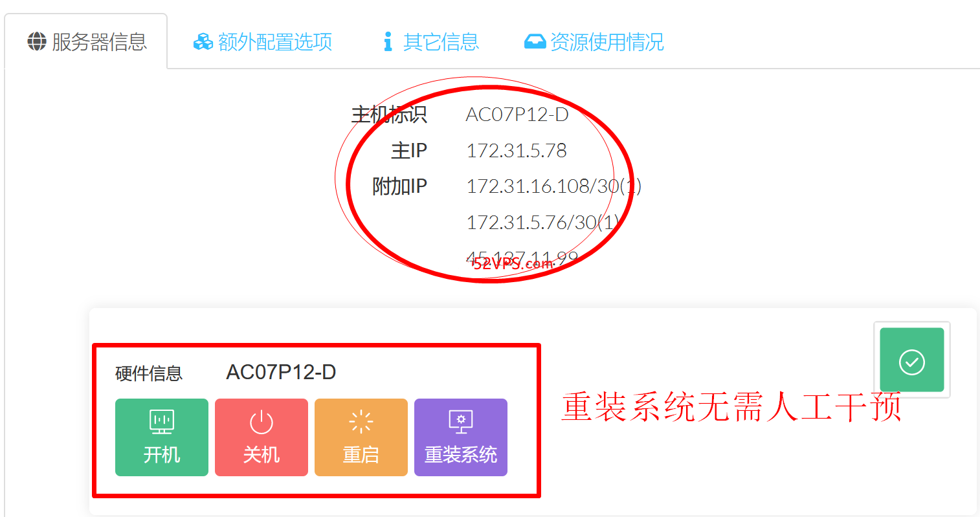Select additional IP 172.31.16.108/30(1)

pyautogui.click(x=554, y=186)
